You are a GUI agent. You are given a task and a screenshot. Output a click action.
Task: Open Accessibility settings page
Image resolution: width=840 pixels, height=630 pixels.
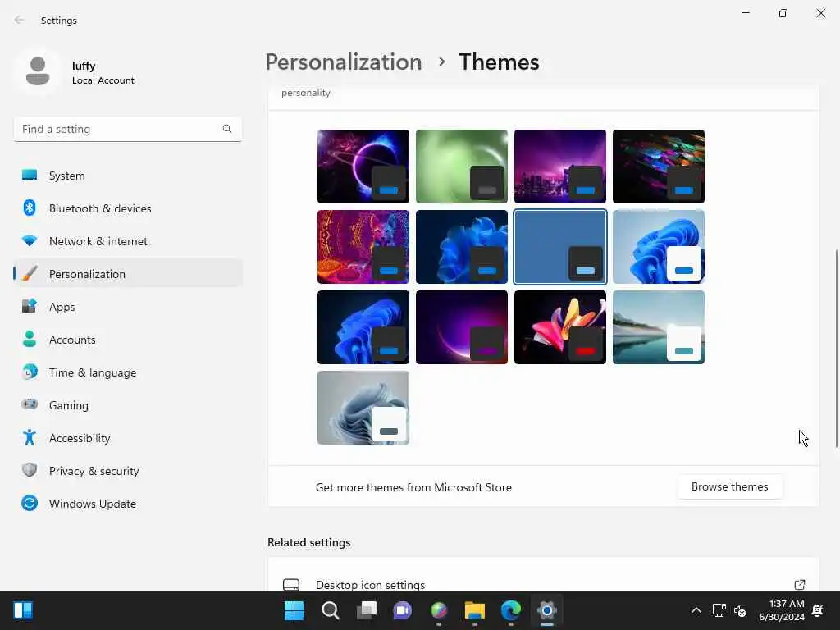[x=127, y=438]
